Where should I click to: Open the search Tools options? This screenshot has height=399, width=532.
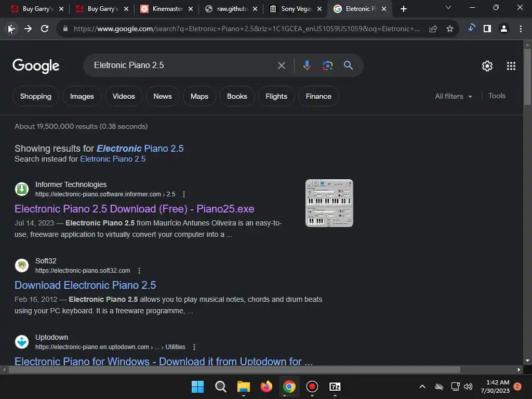(497, 96)
